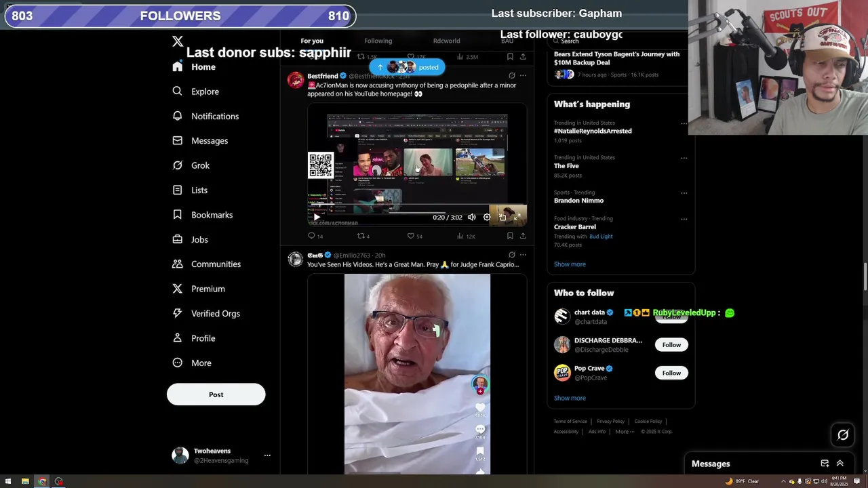868x488 pixels.
Task: Open the Windows Start menu
Action: click(x=7, y=482)
